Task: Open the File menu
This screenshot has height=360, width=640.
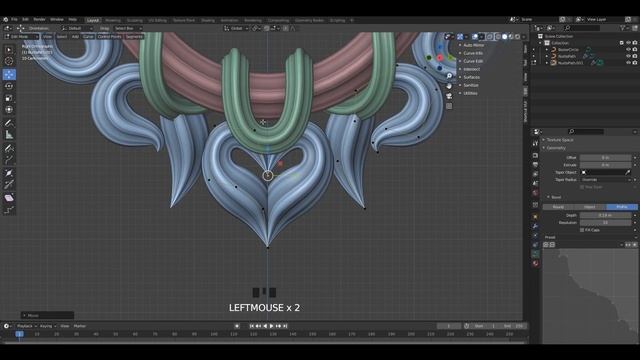Action: 14,20
